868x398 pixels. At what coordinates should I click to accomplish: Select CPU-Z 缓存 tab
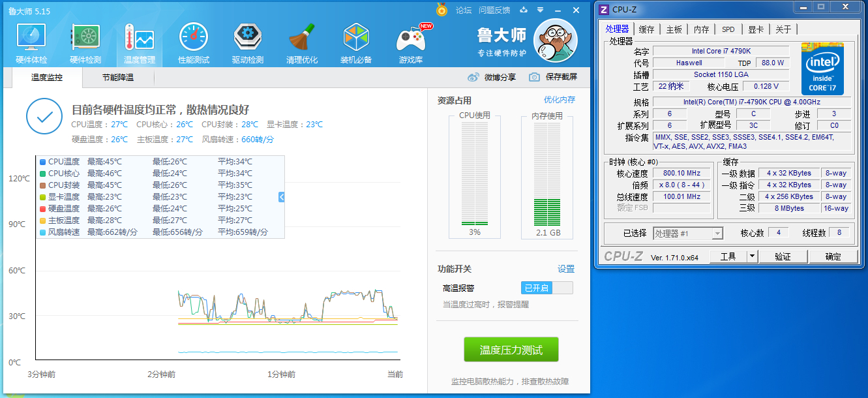pyautogui.click(x=647, y=29)
